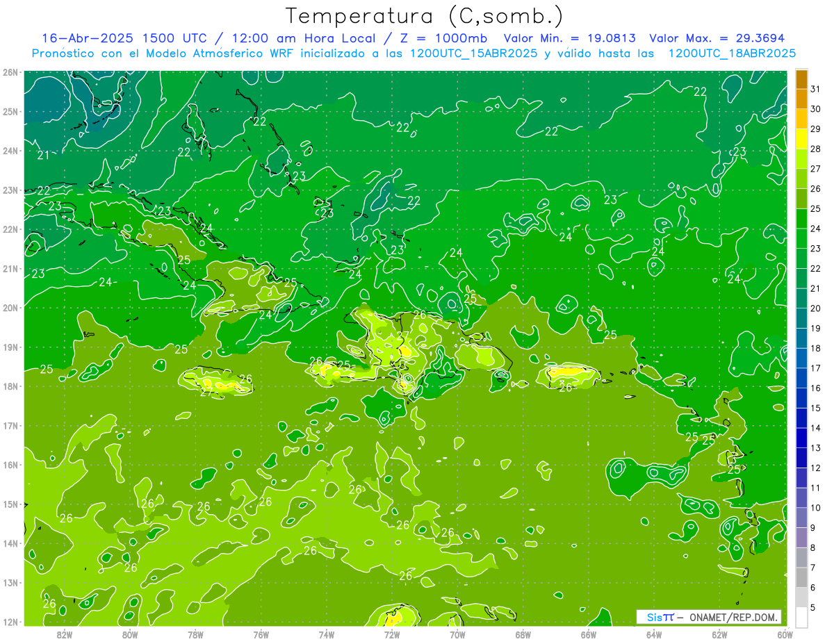The height and width of the screenshot is (644, 834).
Task: Click the map contour label 21 near 24N
Action: 43,155
